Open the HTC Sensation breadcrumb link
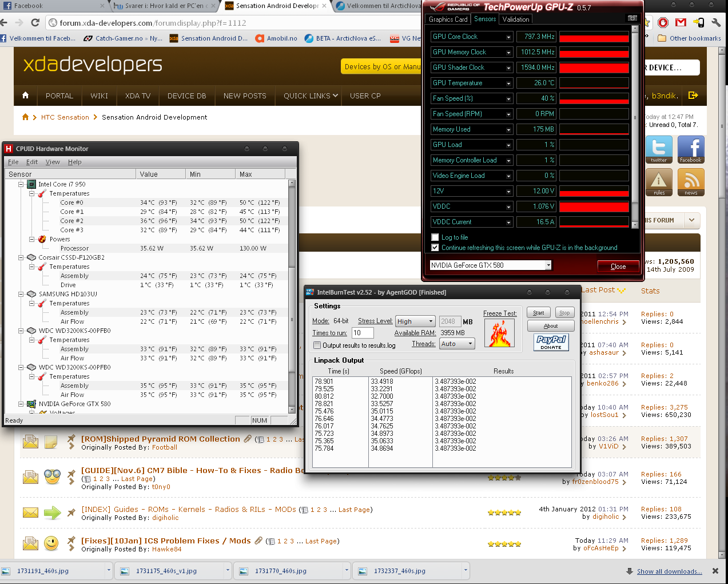 click(x=65, y=117)
